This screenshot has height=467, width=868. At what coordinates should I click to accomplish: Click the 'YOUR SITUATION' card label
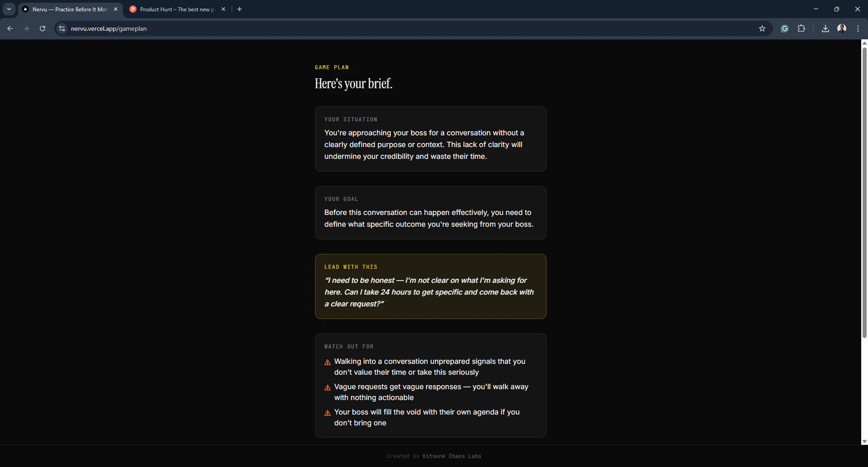(351, 119)
